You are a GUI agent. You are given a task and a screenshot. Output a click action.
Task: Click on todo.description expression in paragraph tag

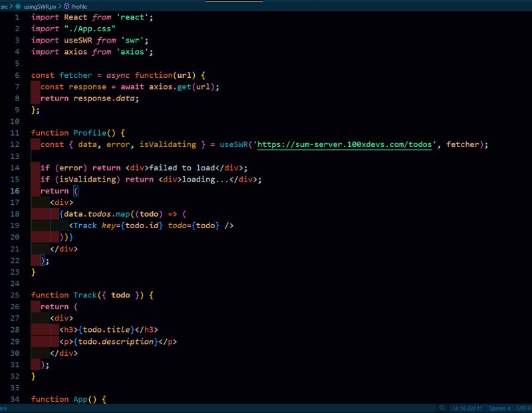pos(118,341)
